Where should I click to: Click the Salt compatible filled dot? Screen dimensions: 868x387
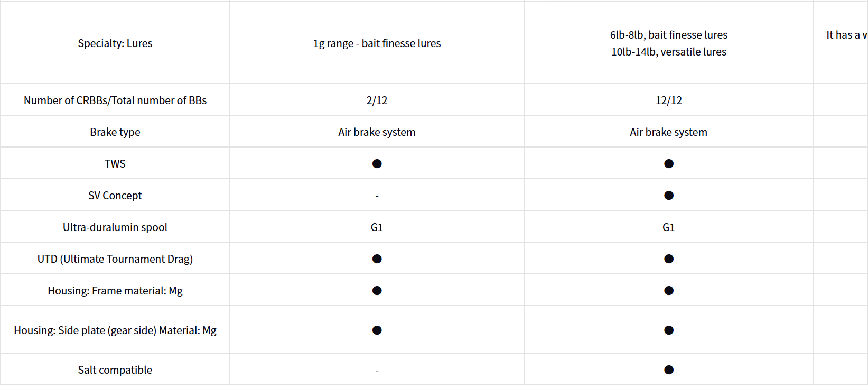tap(669, 370)
